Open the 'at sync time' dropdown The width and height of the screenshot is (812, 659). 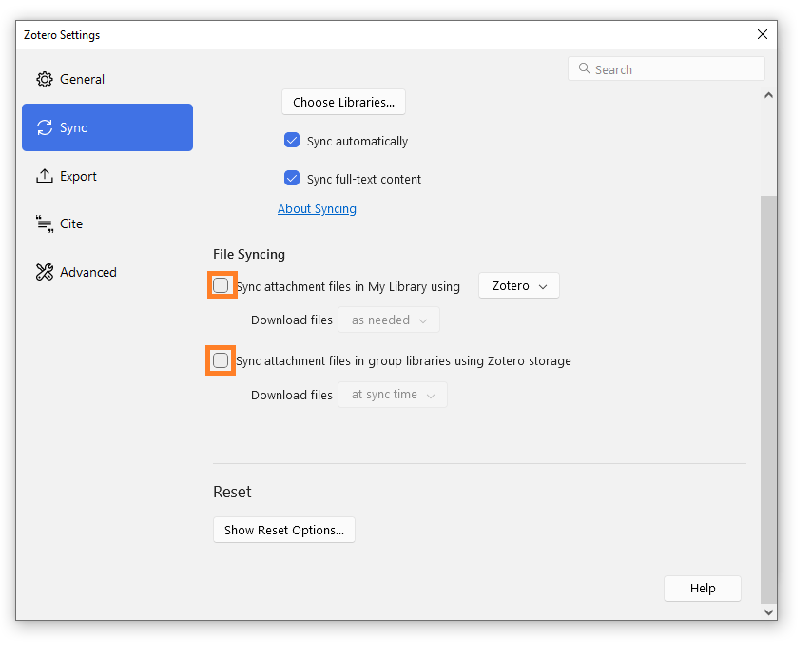[x=392, y=395]
